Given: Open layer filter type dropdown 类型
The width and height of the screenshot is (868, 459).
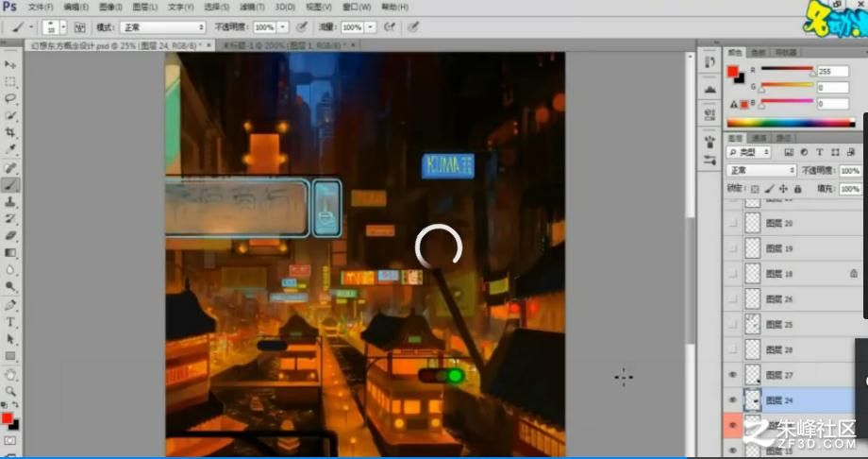Looking at the screenshot, I should point(748,152).
